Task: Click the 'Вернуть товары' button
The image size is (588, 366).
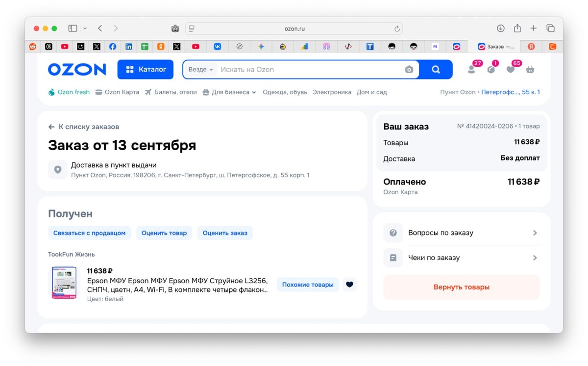Action: [x=462, y=287]
